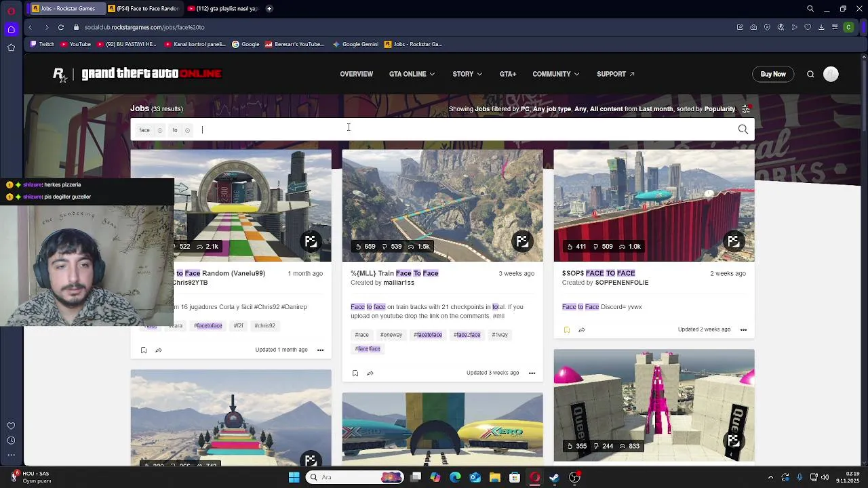The height and width of the screenshot is (488, 868).
Task: Share the $OP$ FACE TO FACE job
Action: [582, 330]
